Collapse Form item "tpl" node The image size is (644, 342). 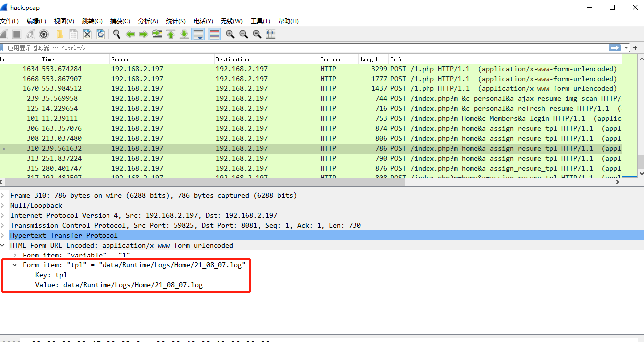(x=15, y=265)
